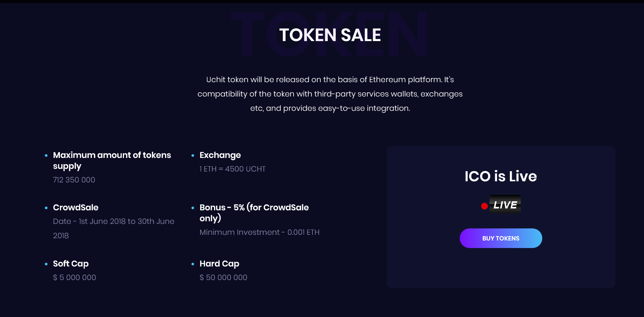Click the $ 50 000 000 hard cap value
This screenshot has height=317, width=644.
pyautogui.click(x=223, y=277)
